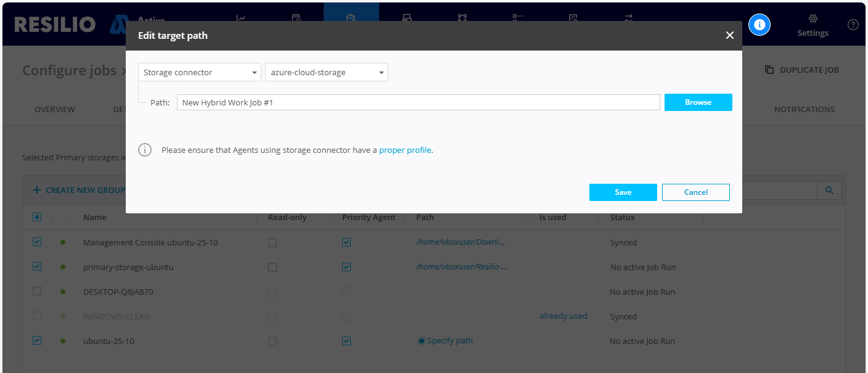
Task: Toggle Priority Agent for ubuntu-25-10
Action: pyautogui.click(x=346, y=341)
